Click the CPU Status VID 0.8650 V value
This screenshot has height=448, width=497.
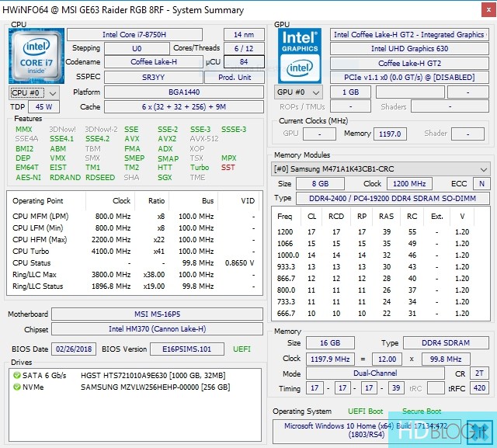[x=240, y=263]
